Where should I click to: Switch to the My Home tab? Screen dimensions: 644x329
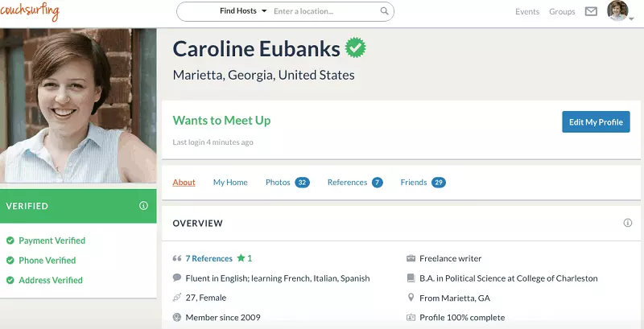click(230, 182)
